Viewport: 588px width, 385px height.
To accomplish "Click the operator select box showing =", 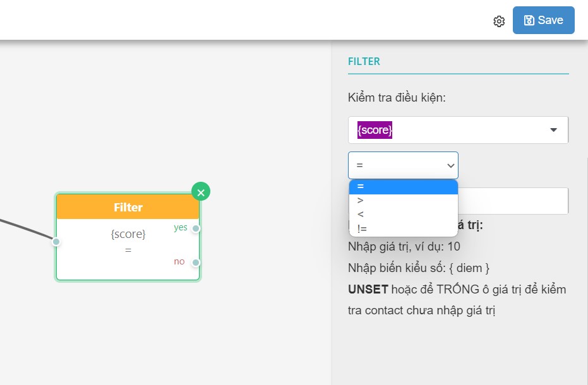I will [x=403, y=165].
